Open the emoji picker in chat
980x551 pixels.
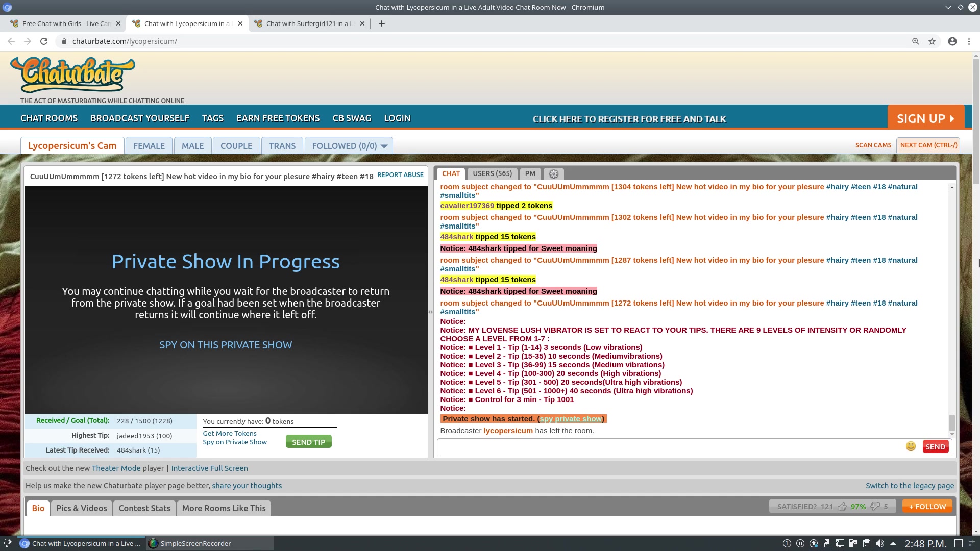[911, 446]
